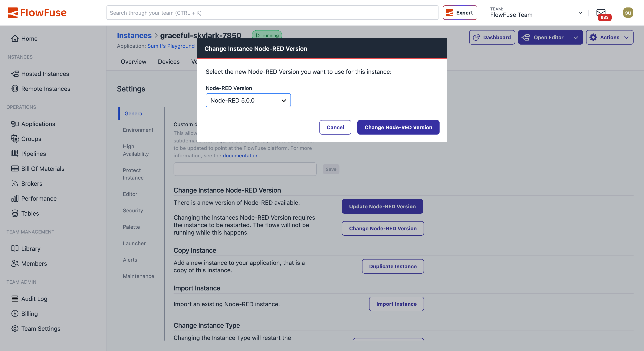
Task: Open Audit Log list icon
Action: click(x=15, y=298)
